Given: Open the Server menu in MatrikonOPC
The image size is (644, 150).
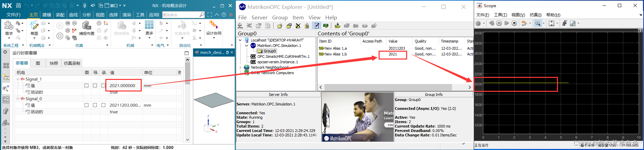Looking at the screenshot, I should click(x=259, y=17).
